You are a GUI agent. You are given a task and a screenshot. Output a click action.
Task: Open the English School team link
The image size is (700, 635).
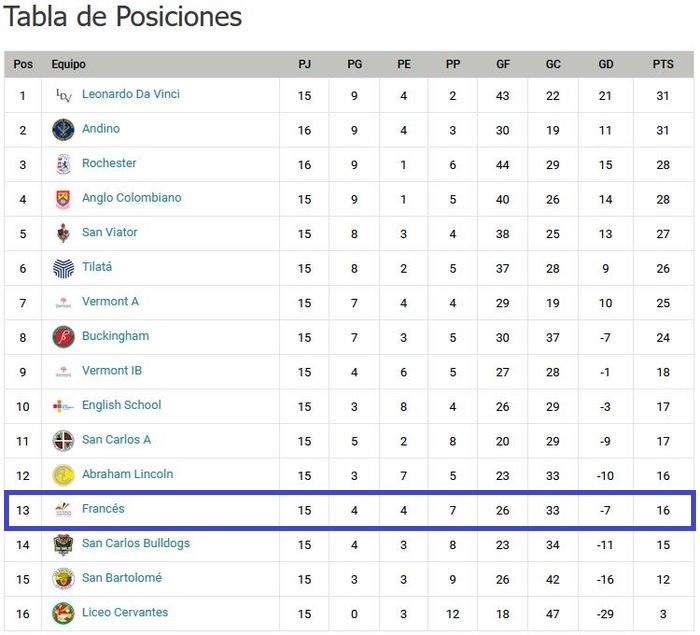(x=121, y=405)
